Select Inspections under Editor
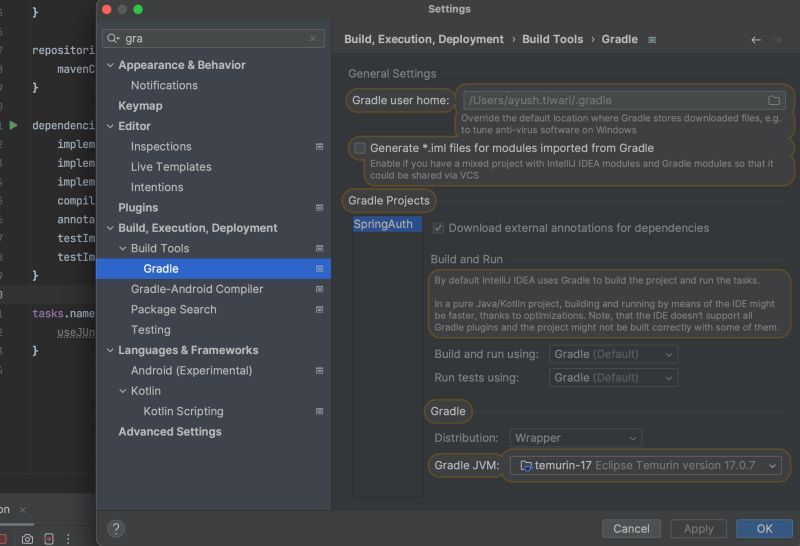This screenshot has width=800, height=546. pyautogui.click(x=161, y=146)
